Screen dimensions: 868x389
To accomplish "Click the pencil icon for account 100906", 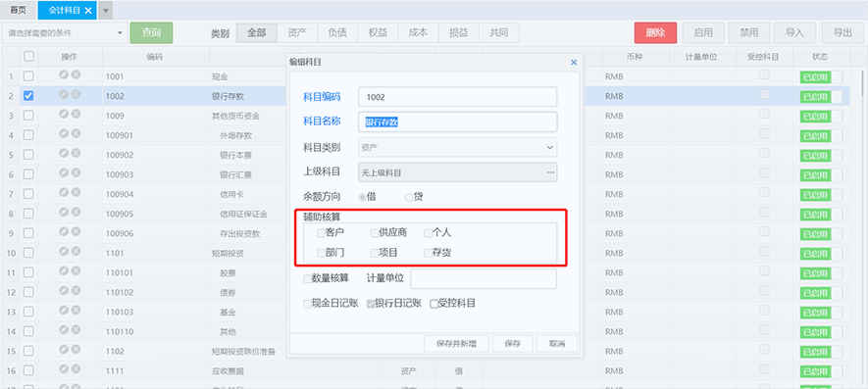I will (64, 232).
